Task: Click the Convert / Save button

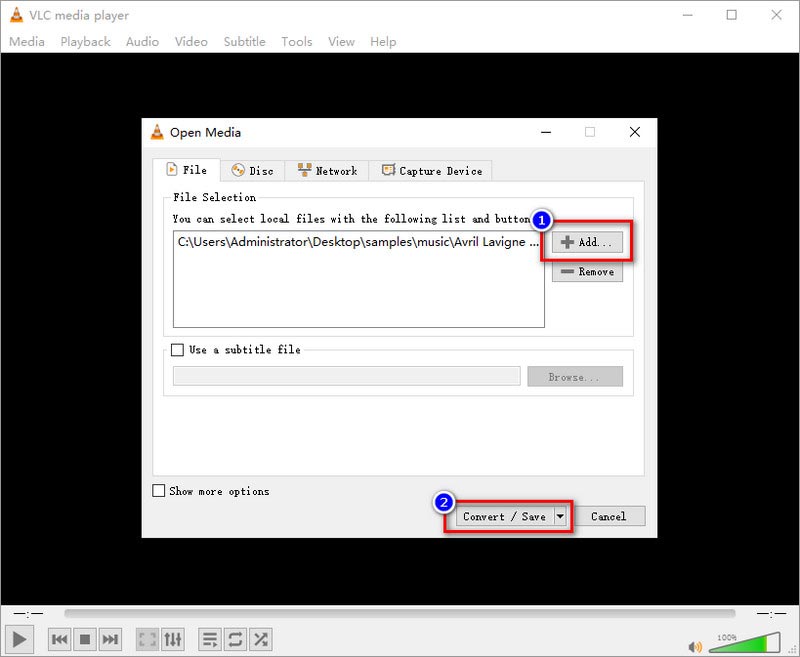Action: [504, 516]
